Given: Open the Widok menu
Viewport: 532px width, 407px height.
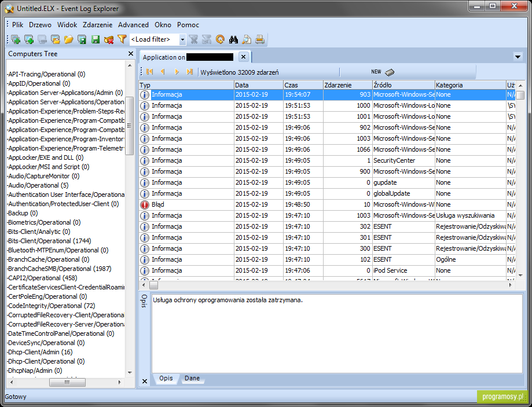Looking at the screenshot, I should click(67, 25).
